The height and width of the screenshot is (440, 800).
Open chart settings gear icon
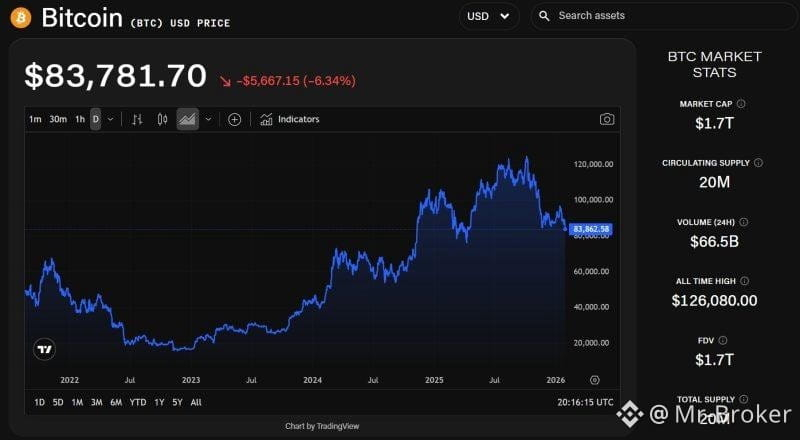(x=594, y=380)
